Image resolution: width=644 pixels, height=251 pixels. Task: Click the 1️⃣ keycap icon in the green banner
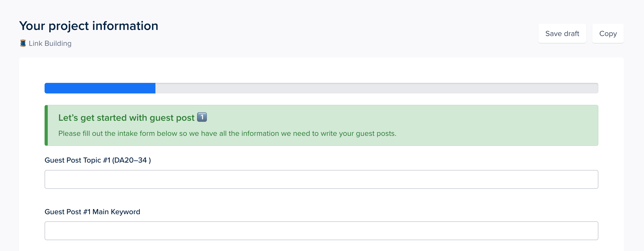pos(202,117)
